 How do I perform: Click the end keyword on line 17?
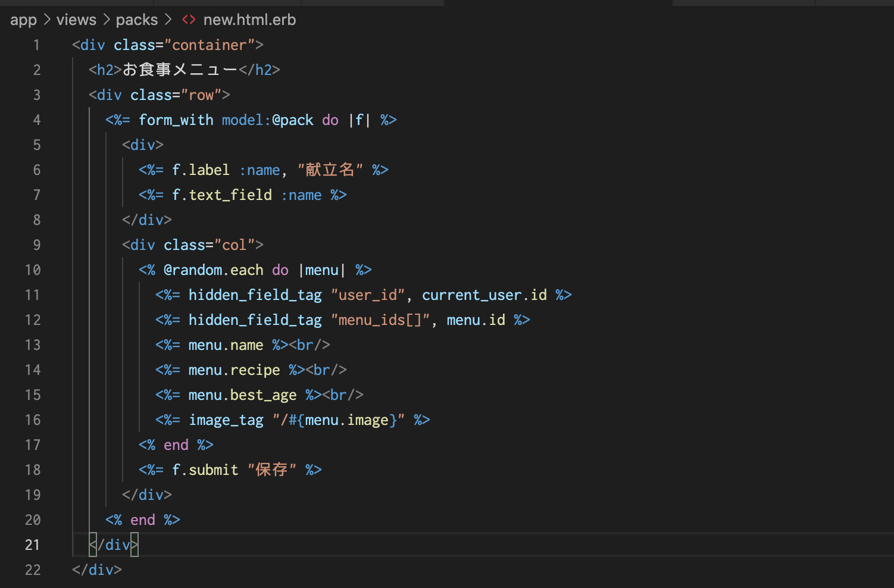(x=176, y=445)
